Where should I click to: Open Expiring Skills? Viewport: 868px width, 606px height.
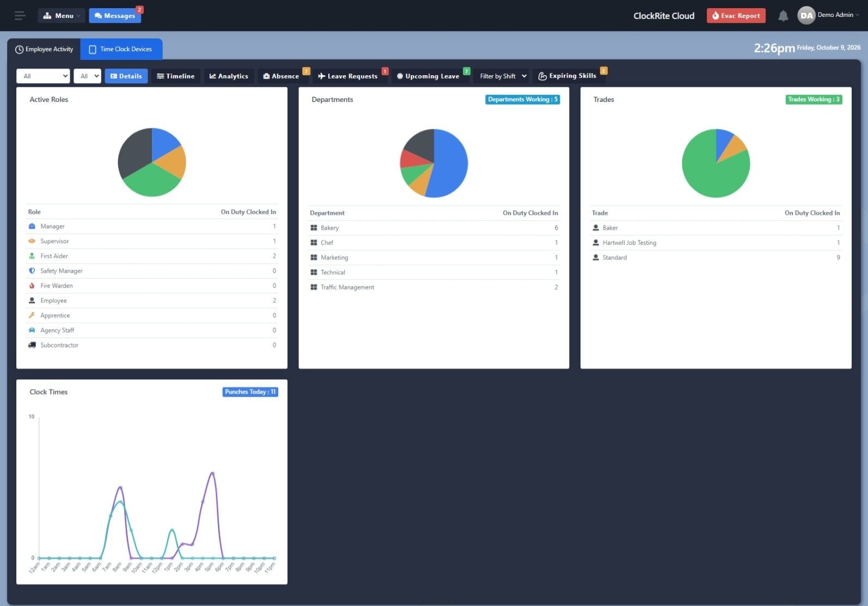pos(567,76)
